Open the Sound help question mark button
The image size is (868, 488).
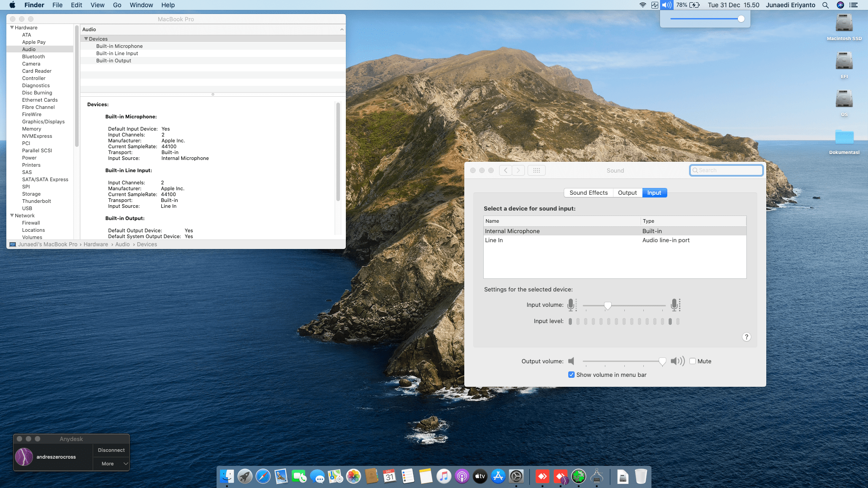tap(746, 337)
